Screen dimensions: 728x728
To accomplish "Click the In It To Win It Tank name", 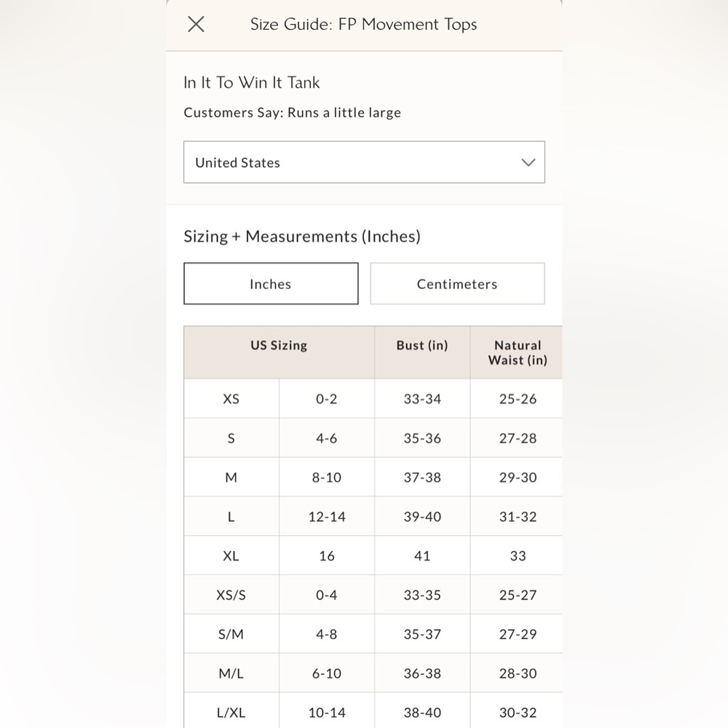I will pyautogui.click(x=252, y=83).
